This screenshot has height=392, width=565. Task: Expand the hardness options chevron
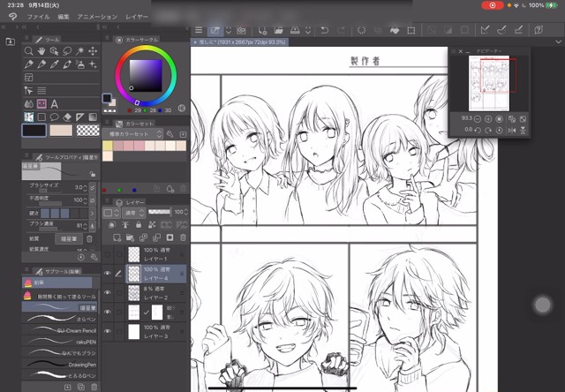92,214
